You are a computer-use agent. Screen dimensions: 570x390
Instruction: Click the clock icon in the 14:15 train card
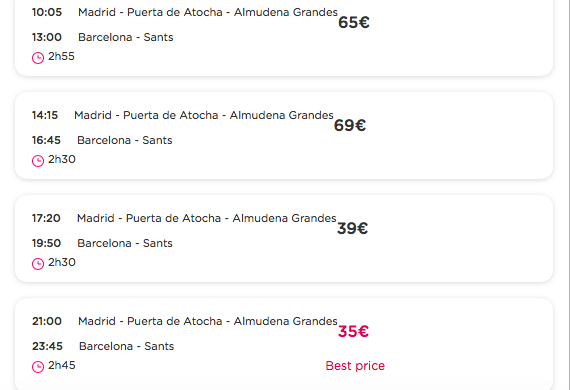point(38,161)
